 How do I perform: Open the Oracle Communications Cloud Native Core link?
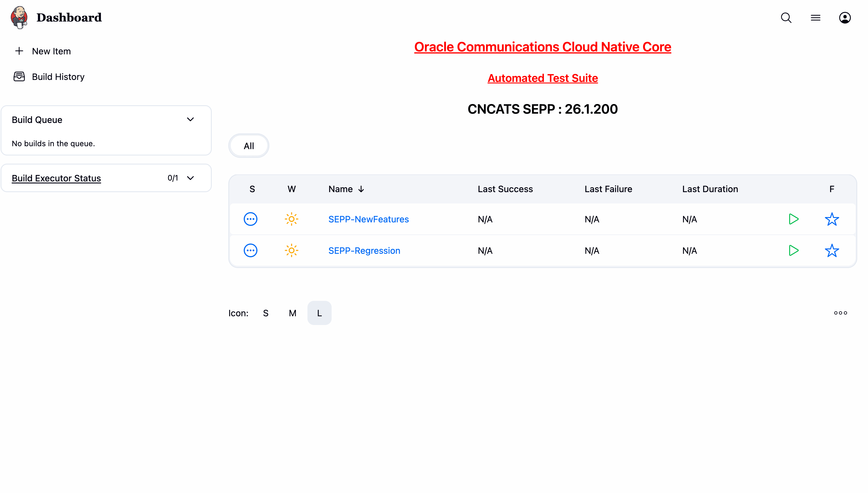tap(542, 47)
